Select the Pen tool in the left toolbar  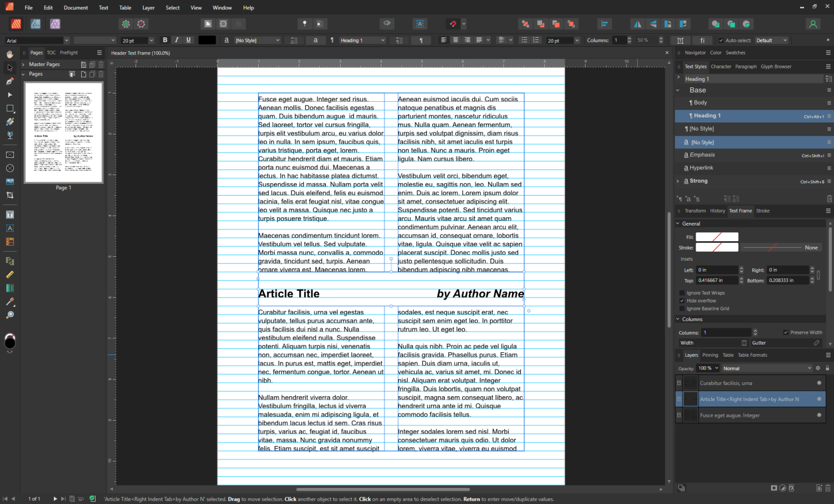9,82
